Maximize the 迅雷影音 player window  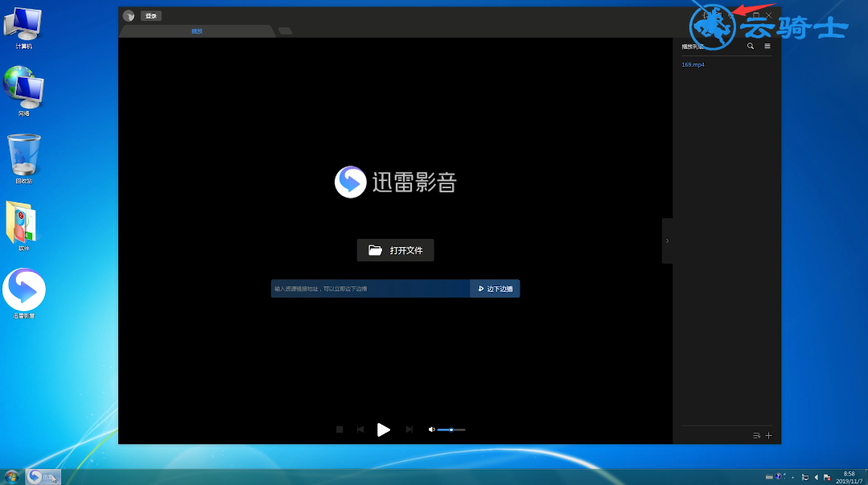click(756, 15)
